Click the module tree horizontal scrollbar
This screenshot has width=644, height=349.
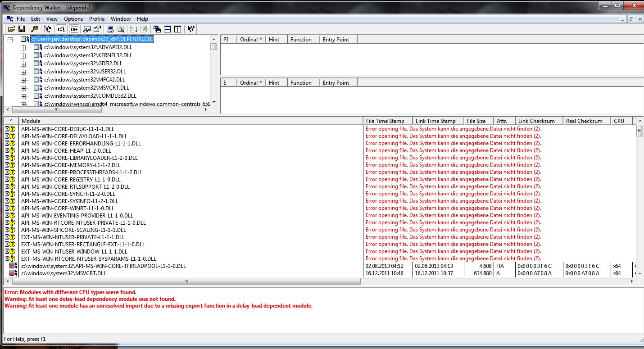pos(56,109)
